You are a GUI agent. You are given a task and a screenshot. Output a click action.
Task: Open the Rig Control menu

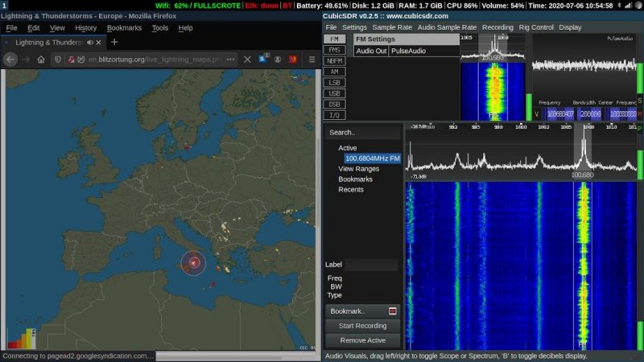click(x=536, y=27)
